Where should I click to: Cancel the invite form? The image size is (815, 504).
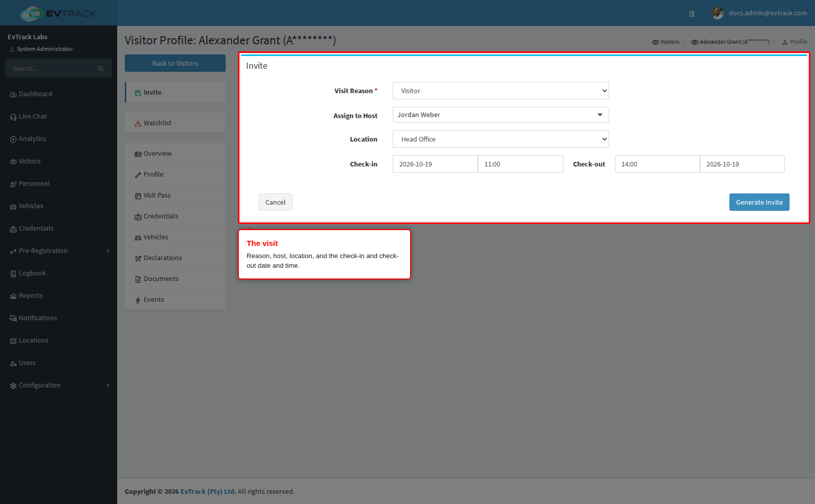tap(276, 202)
